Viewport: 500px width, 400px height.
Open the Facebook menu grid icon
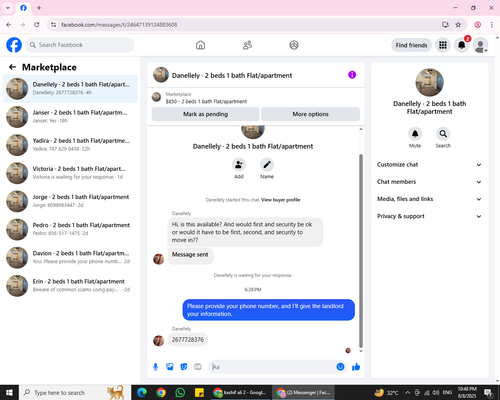pyautogui.click(x=443, y=45)
